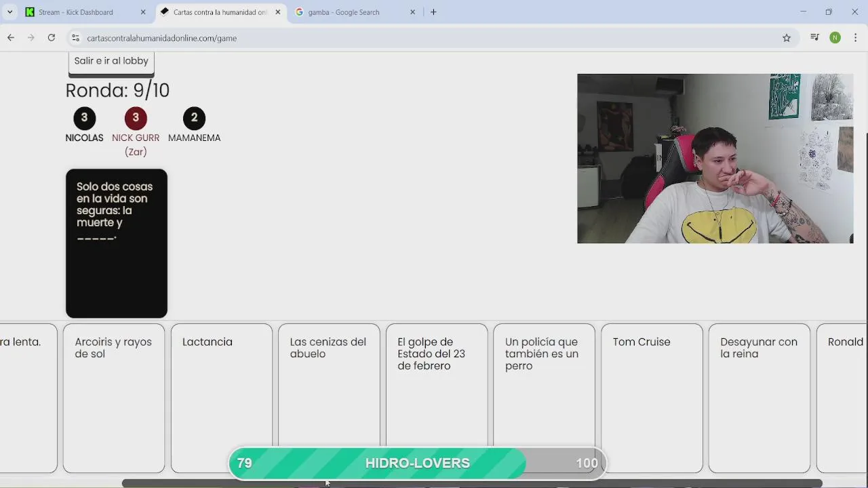Open media control icon in toolbar
The image size is (868, 488).
coord(814,37)
